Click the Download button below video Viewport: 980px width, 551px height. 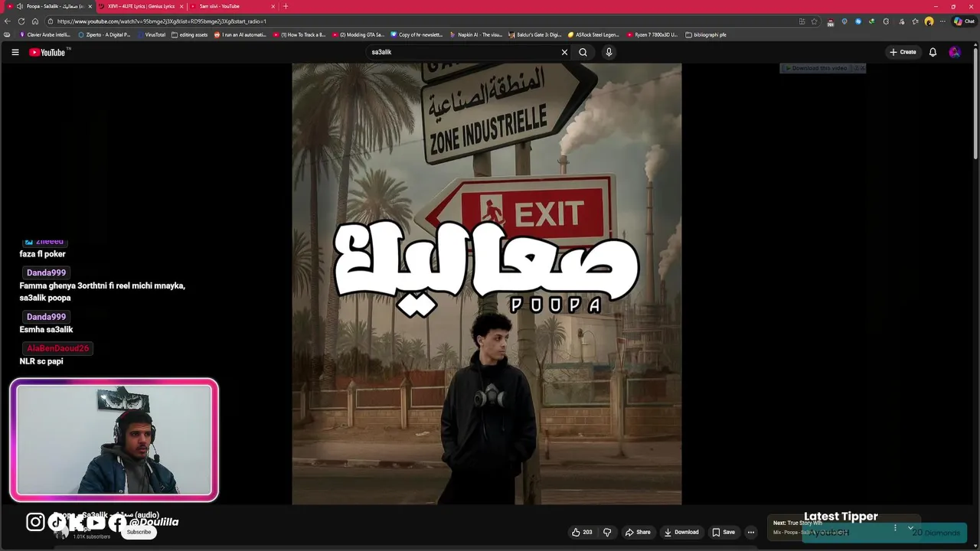[x=681, y=532]
